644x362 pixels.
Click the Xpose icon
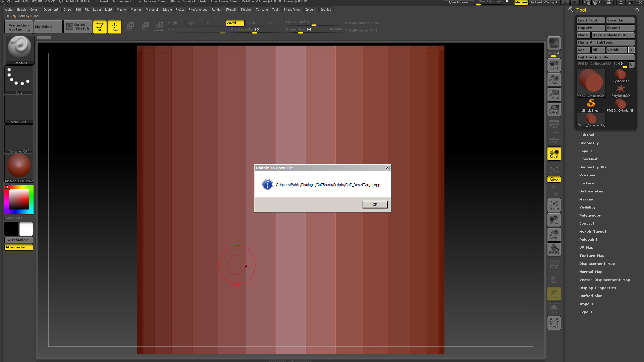coord(554,323)
